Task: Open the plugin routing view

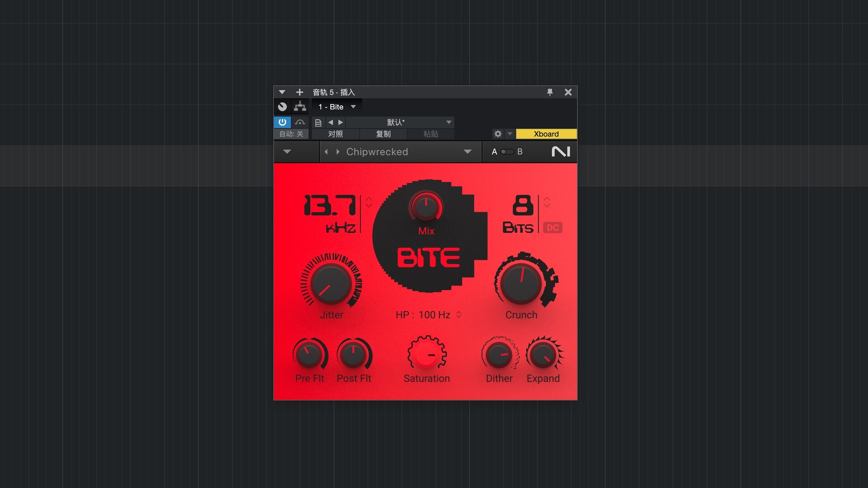Action: [x=300, y=107]
